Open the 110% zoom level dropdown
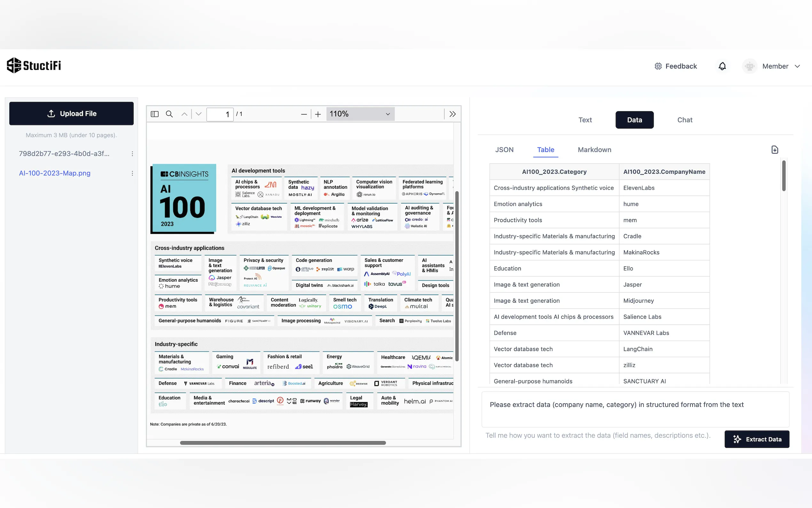 pos(360,114)
